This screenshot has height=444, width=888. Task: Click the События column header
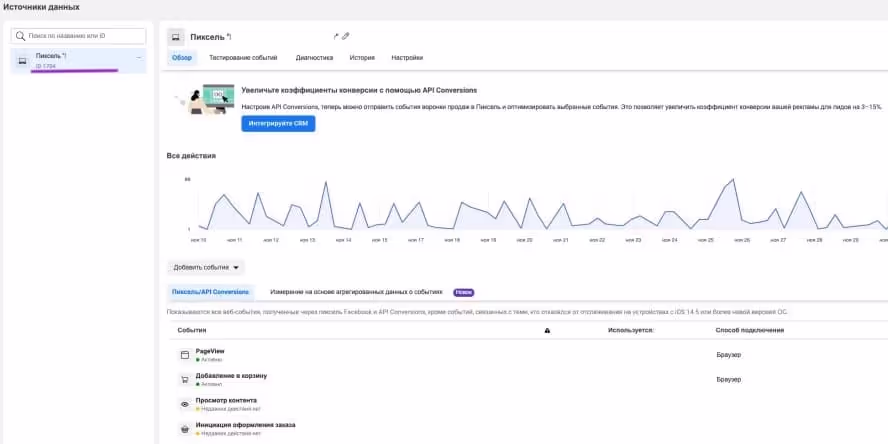tap(191, 330)
